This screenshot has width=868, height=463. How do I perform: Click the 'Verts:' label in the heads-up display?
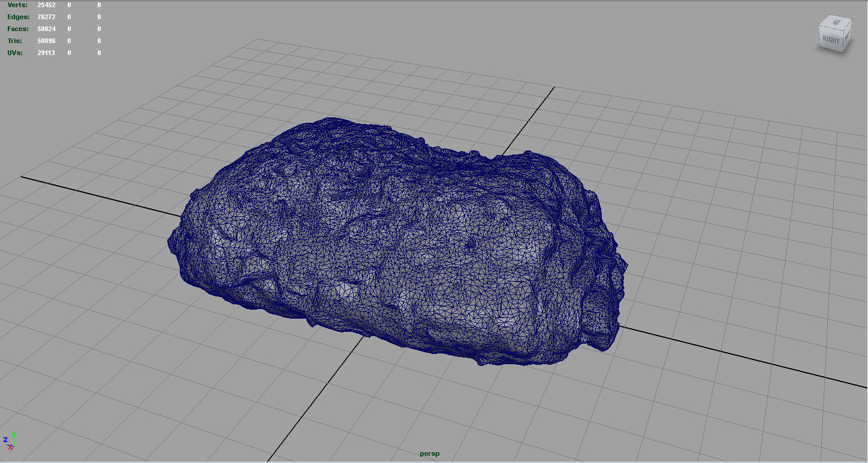click(x=17, y=5)
